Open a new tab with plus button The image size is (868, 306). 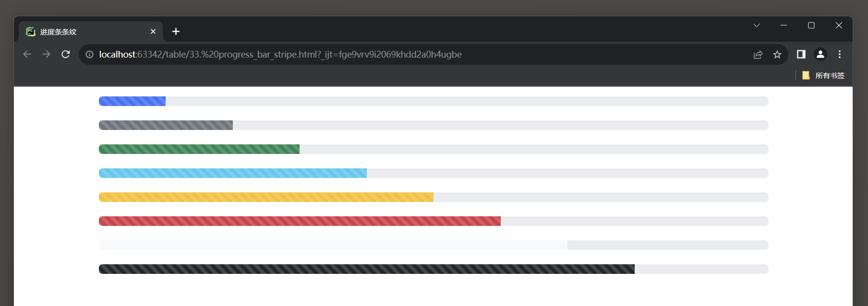(x=176, y=31)
